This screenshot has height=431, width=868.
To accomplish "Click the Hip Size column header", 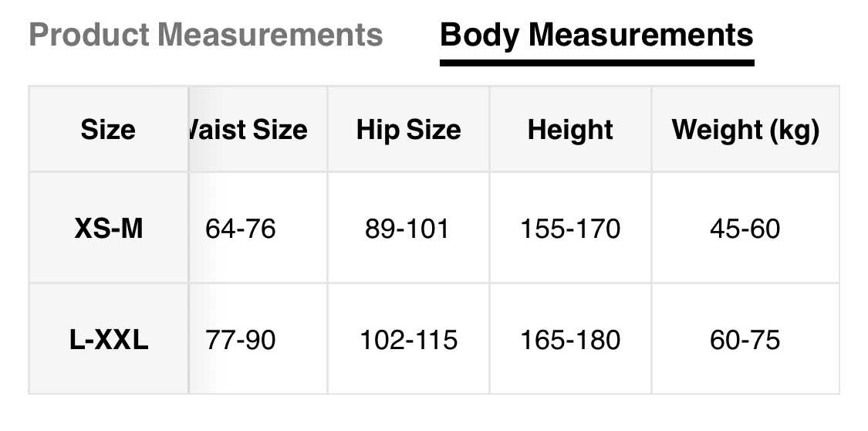I will 408,130.
